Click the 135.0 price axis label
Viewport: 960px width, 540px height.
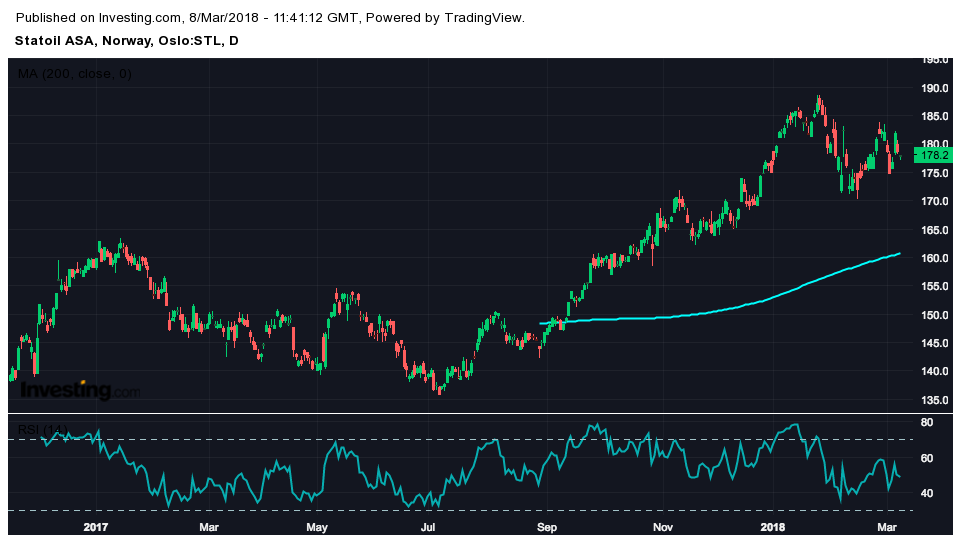point(935,400)
